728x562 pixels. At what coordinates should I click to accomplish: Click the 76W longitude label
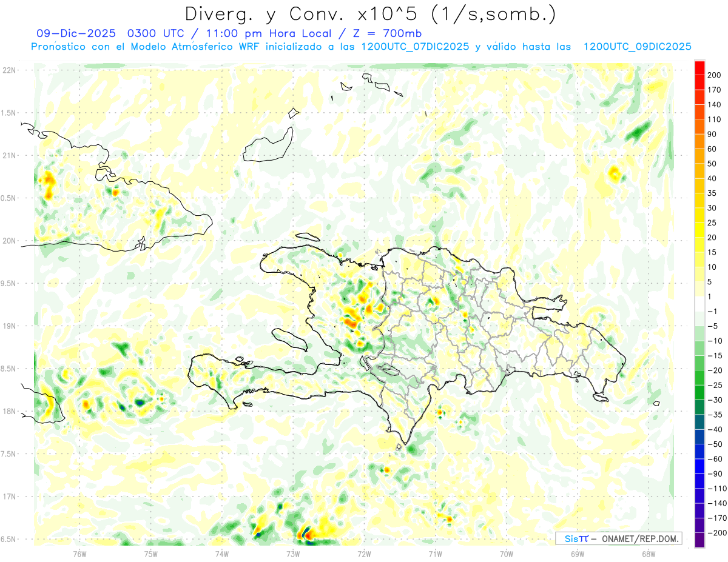coord(79,554)
